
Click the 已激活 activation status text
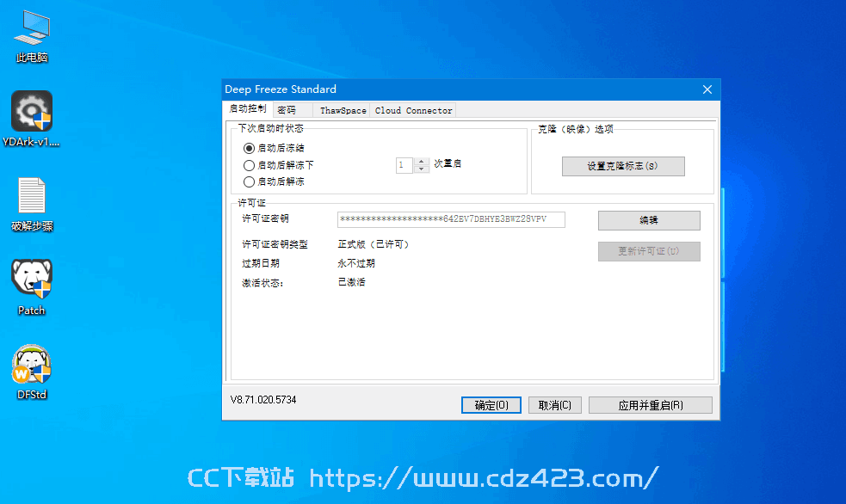coord(351,282)
